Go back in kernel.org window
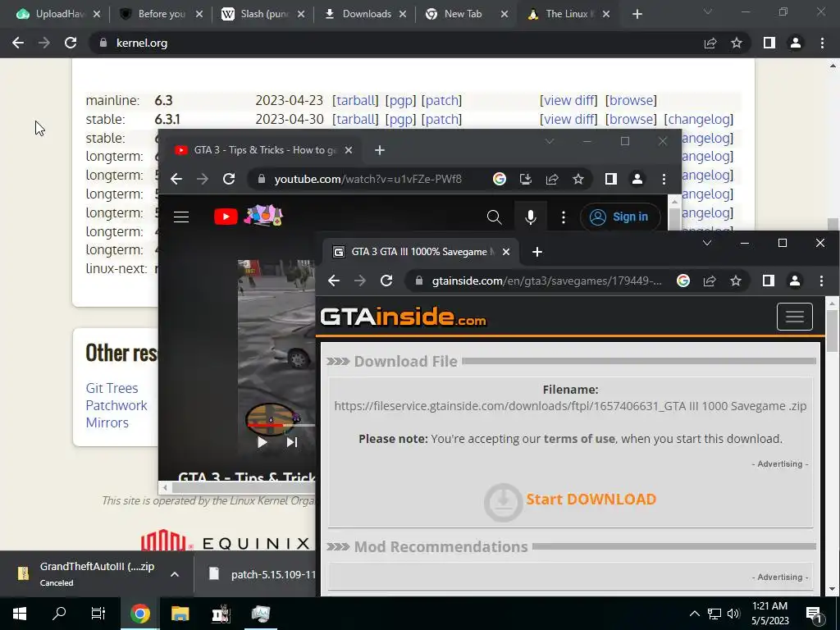Screen dimensions: 840x630 pos(18,43)
